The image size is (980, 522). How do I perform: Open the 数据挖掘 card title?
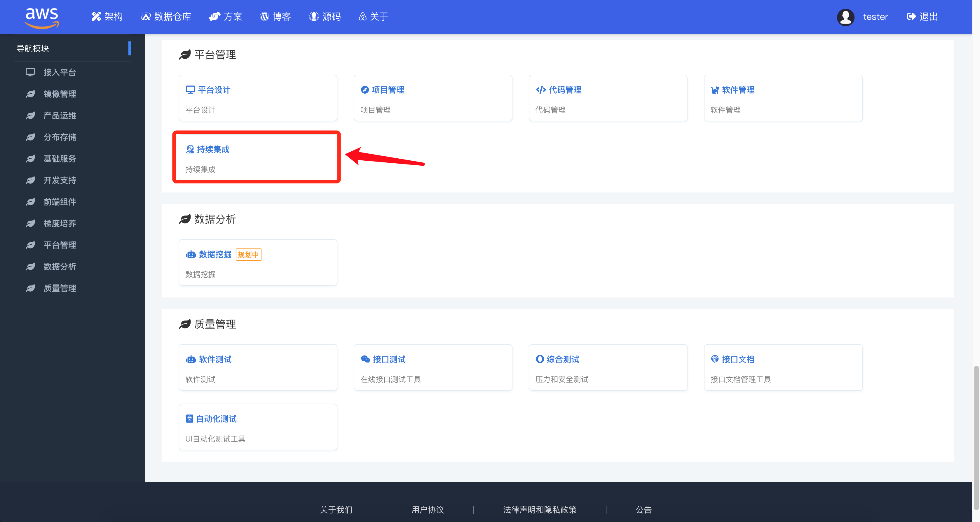point(215,255)
